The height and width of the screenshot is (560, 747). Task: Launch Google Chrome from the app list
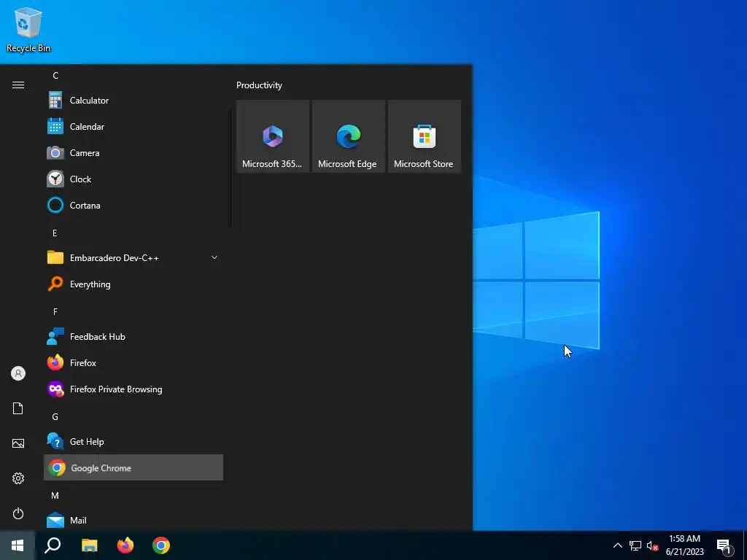(133, 467)
